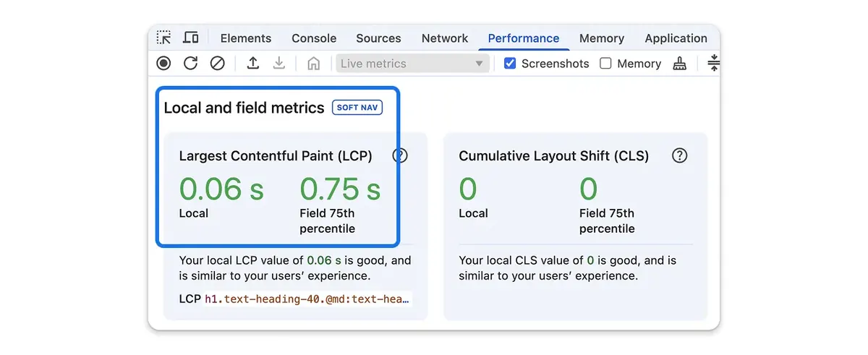Open the Live metrics dropdown

click(x=412, y=64)
